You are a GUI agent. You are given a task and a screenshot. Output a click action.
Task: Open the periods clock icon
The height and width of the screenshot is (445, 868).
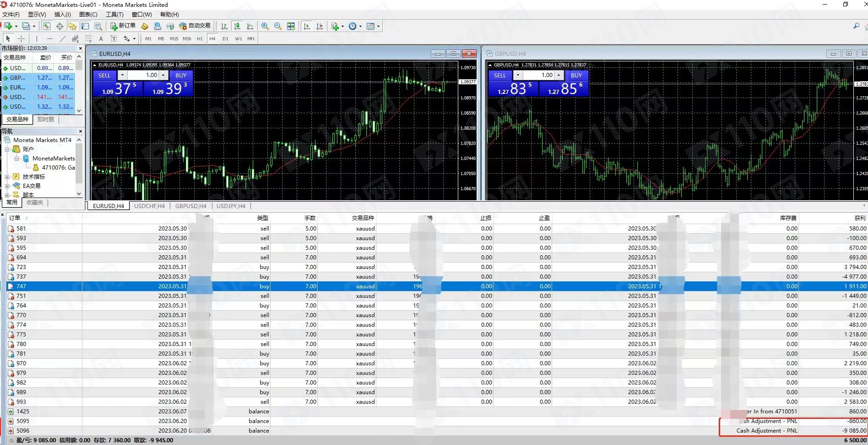pos(353,26)
